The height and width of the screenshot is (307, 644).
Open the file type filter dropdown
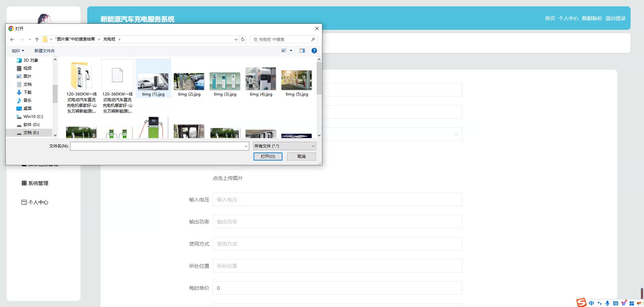click(284, 146)
